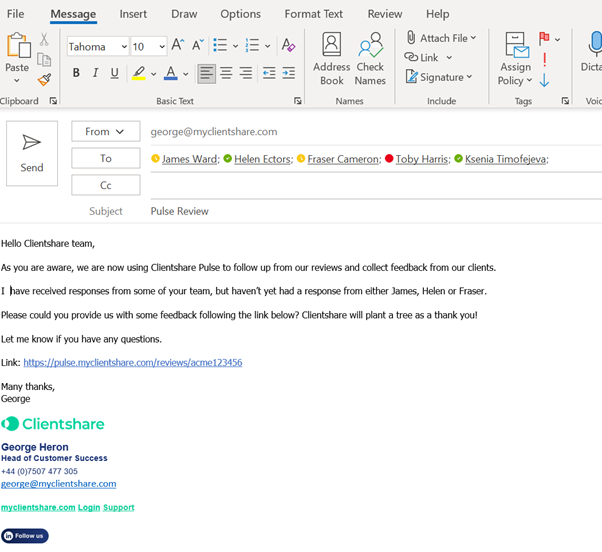This screenshot has height=552, width=602.
Task: Expand the Follow Up flag menu
Action: (x=557, y=39)
